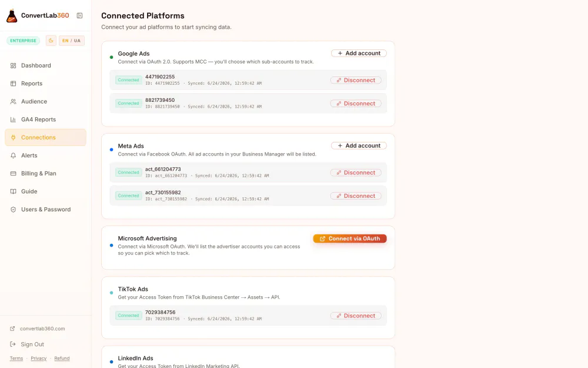The image size is (588, 368).
Task: Click teal status dot beside TikTok Ads
Action: pyautogui.click(x=111, y=293)
